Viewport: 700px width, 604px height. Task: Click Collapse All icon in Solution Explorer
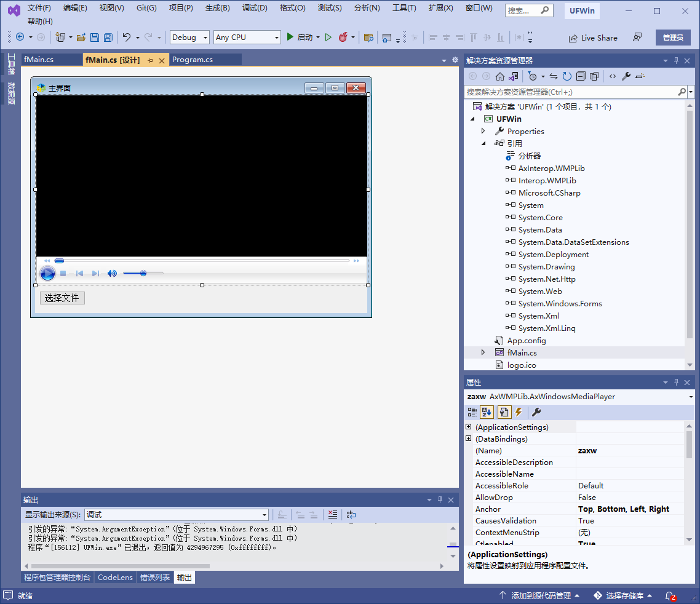click(580, 76)
